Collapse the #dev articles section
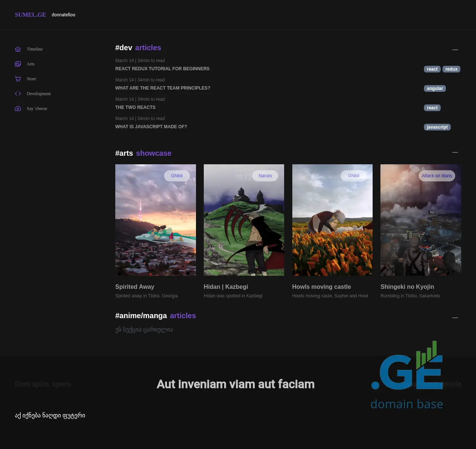476x449 pixels. tap(455, 49)
